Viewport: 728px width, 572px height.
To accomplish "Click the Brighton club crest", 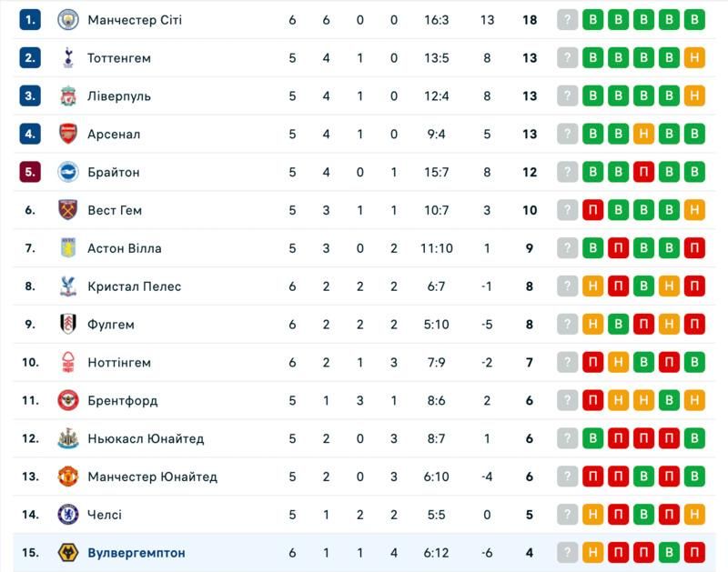I will [x=68, y=172].
